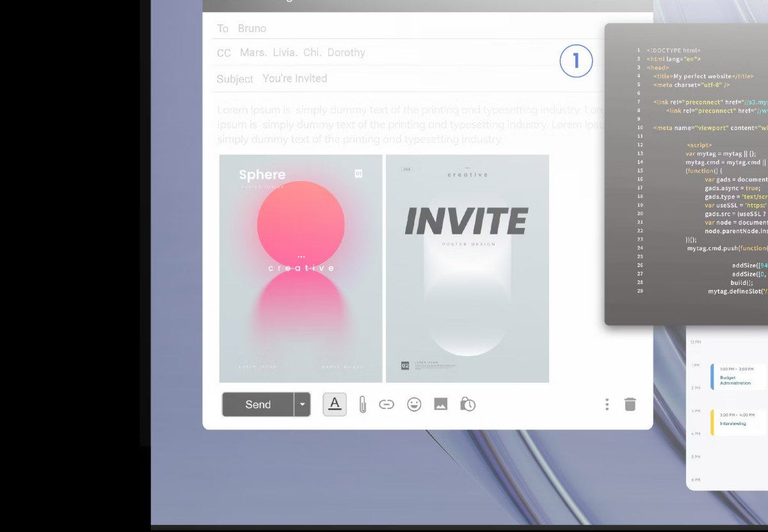The image size is (768, 532).
Task: Click the "My perfect website" title code line
Action: click(x=703, y=76)
